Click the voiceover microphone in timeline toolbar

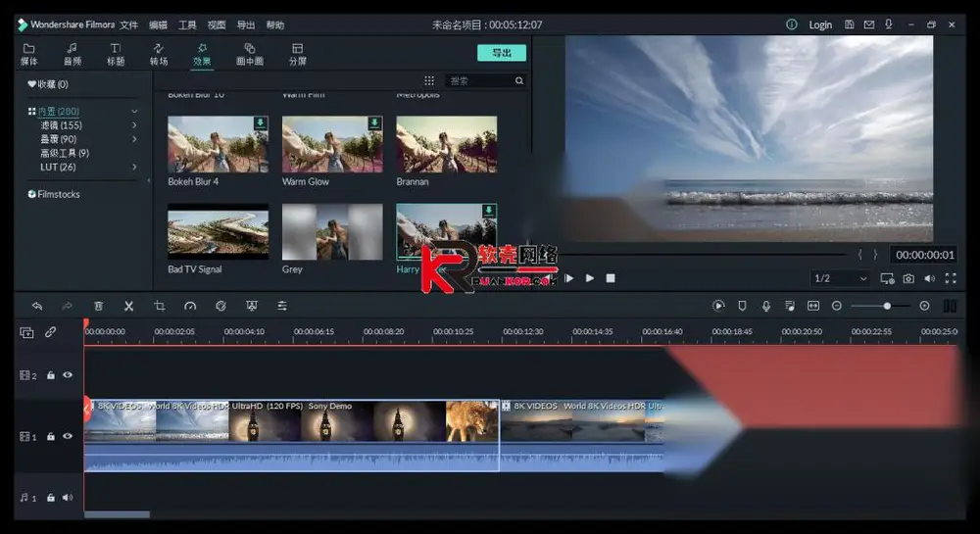[x=765, y=306]
